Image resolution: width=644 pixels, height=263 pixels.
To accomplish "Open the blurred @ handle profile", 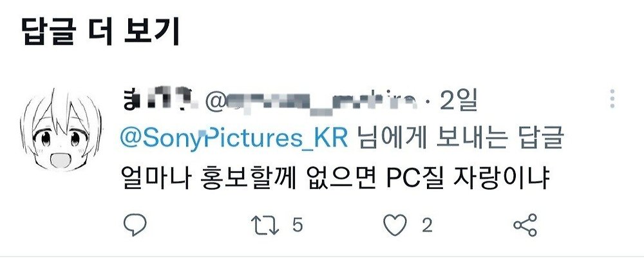I will (x=312, y=100).
